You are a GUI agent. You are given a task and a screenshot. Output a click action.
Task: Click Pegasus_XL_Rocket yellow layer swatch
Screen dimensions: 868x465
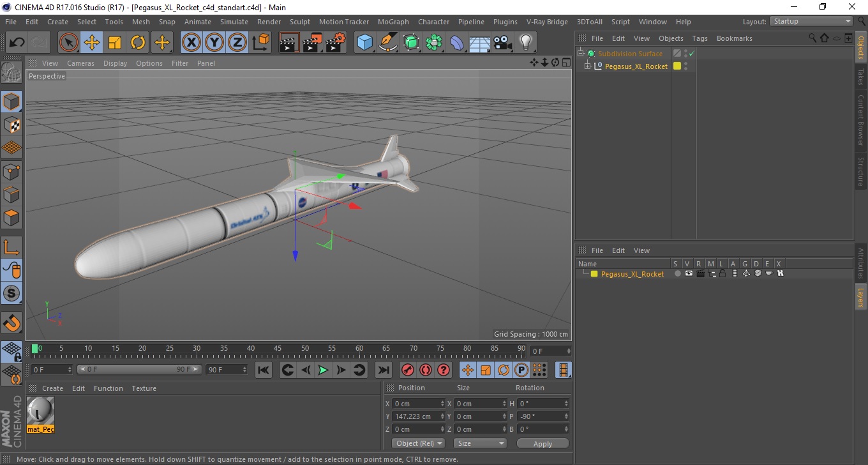(x=677, y=66)
